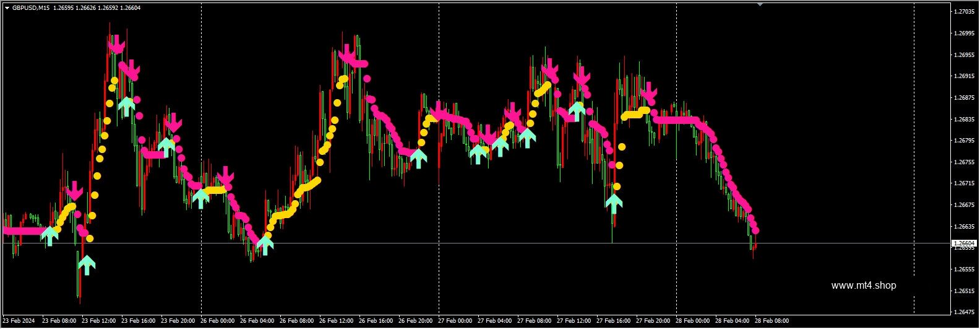Click the 26 Feb 16:00 time label
980x329 pixels.
click(x=376, y=321)
